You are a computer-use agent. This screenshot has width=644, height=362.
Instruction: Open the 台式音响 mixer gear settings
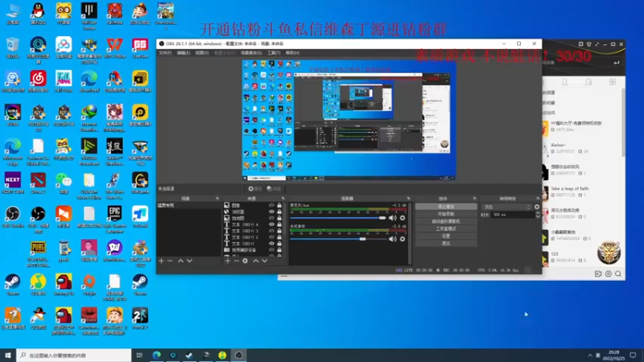[402, 239]
